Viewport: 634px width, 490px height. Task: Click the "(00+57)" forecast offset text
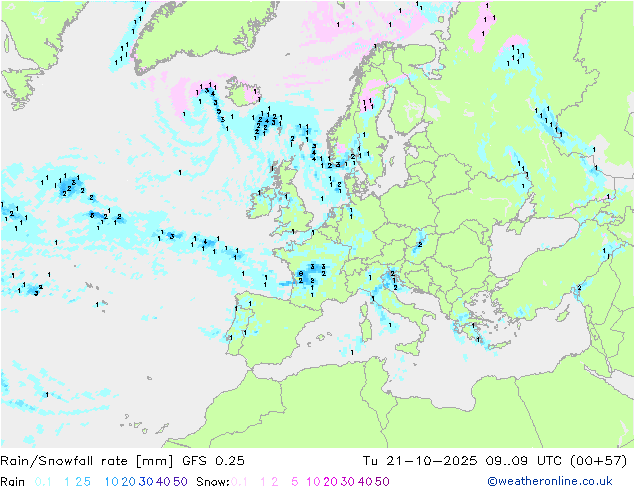(598, 461)
